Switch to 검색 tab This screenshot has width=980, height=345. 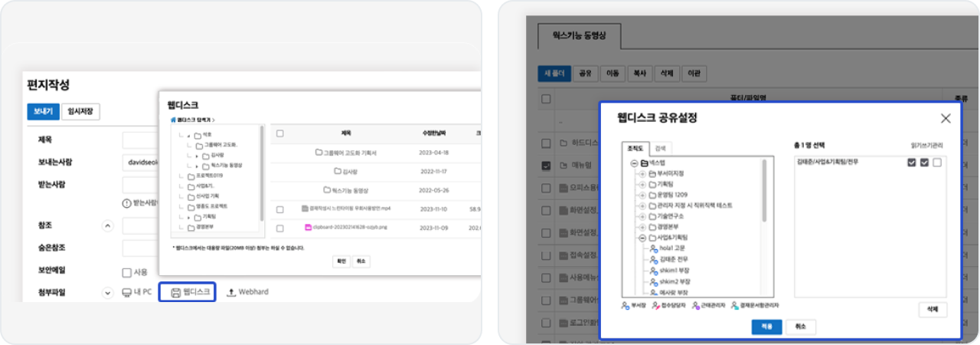coord(660,147)
